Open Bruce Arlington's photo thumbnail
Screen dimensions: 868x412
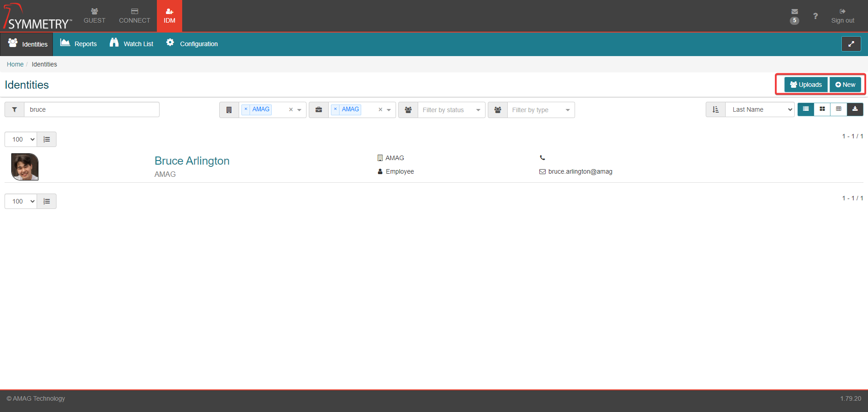tap(25, 167)
